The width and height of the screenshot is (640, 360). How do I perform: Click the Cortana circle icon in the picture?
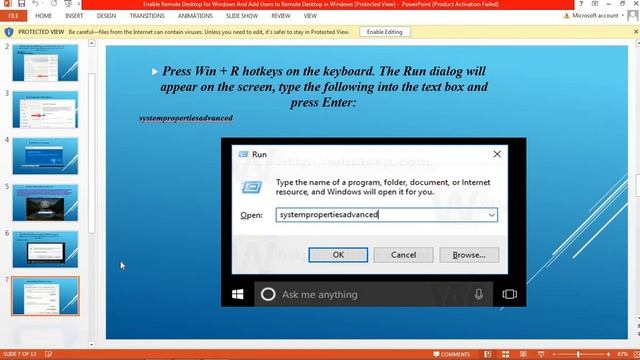pos(268,294)
